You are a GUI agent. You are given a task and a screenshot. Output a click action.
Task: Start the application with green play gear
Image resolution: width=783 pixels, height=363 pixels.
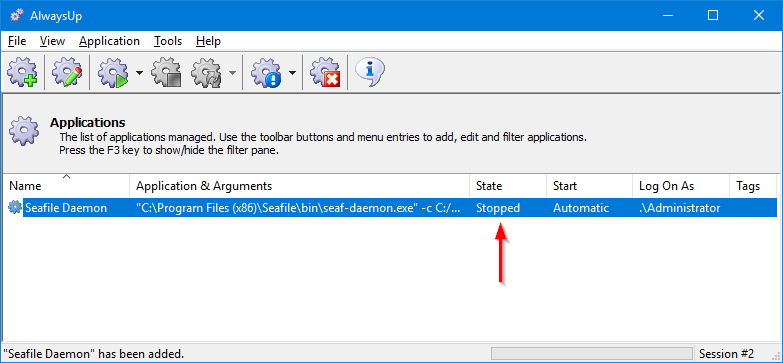[113, 73]
